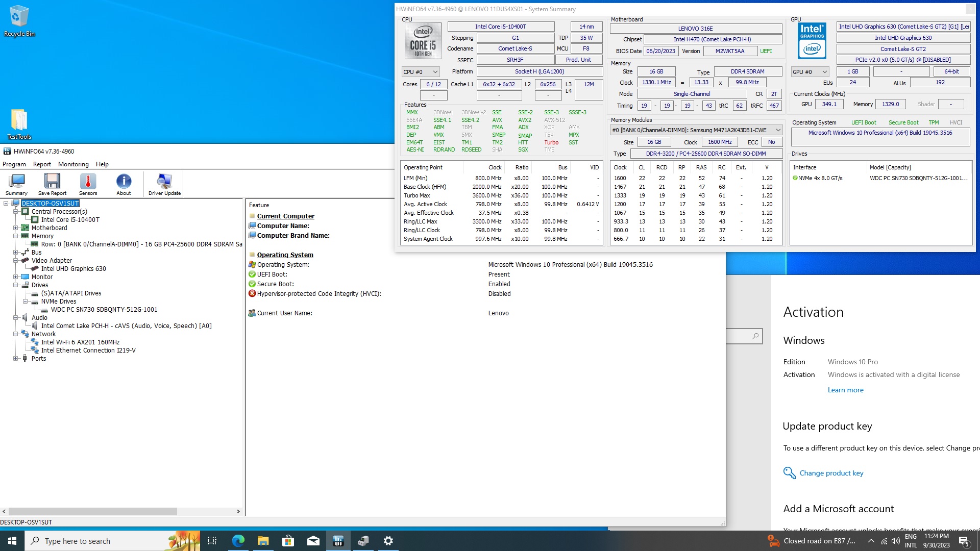Image resolution: width=980 pixels, height=551 pixels.
Task: Collapse the NVMe Drives tree node
Action: coord(26,302)
